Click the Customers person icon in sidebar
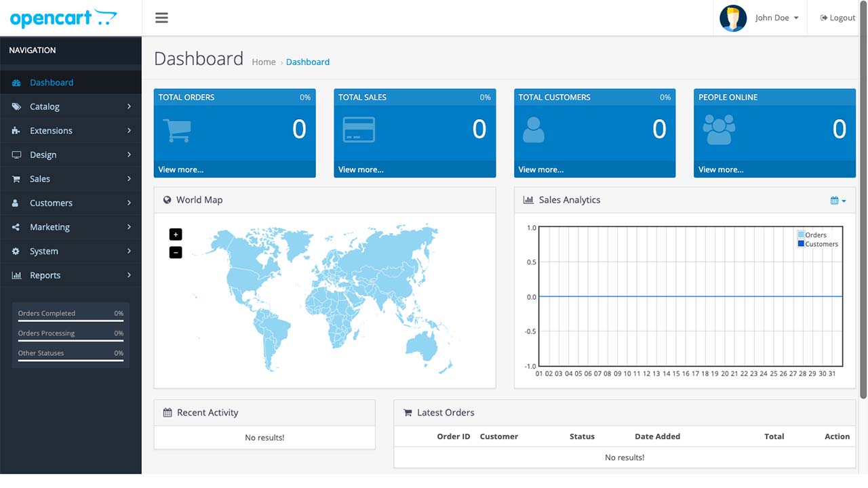The width and height of the screenshot is (868, 488). pyautogui.click(x=16, y=203)
